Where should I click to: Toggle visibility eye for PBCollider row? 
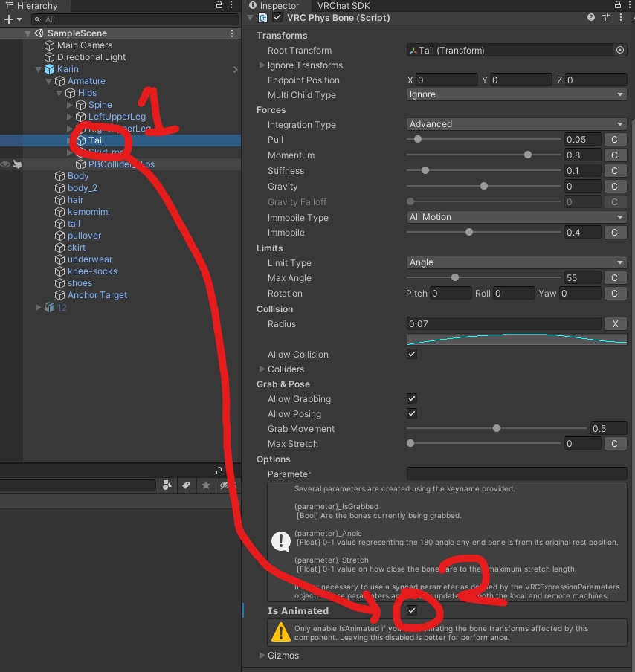(5, 164)
